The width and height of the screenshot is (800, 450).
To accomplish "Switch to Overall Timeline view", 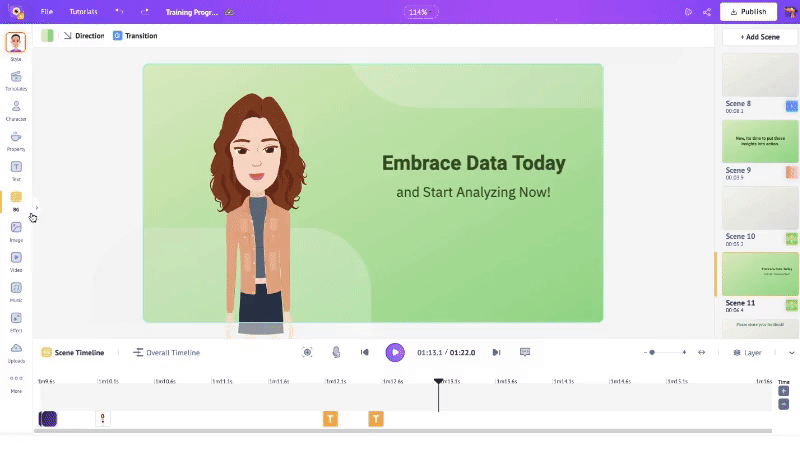I will [x=166, y=352].
